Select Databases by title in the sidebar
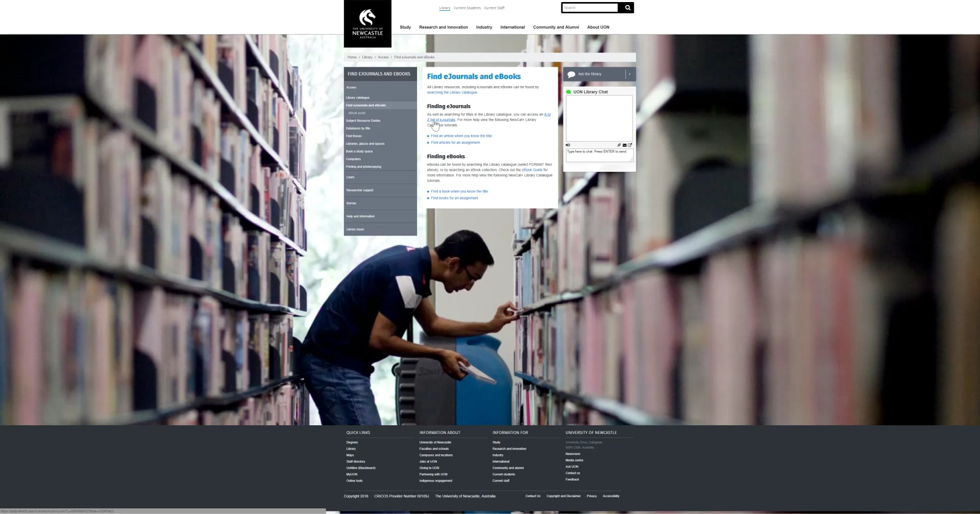 point(358,128)
